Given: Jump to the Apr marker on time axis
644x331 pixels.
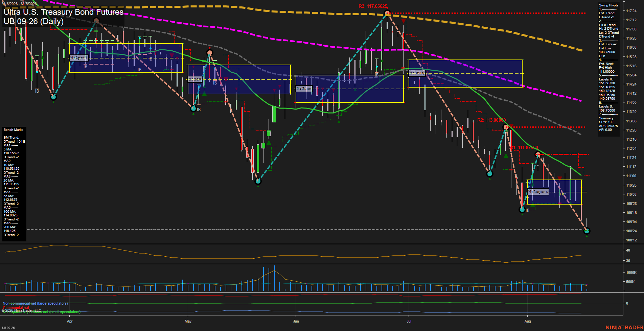Looking at the screenshot, I should click(70, 321).
